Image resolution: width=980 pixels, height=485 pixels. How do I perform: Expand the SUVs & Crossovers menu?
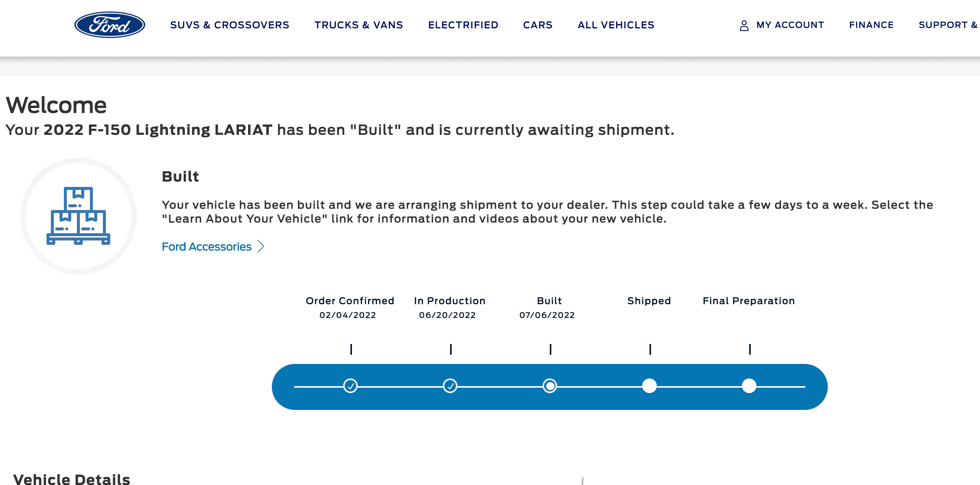point(230,25)
